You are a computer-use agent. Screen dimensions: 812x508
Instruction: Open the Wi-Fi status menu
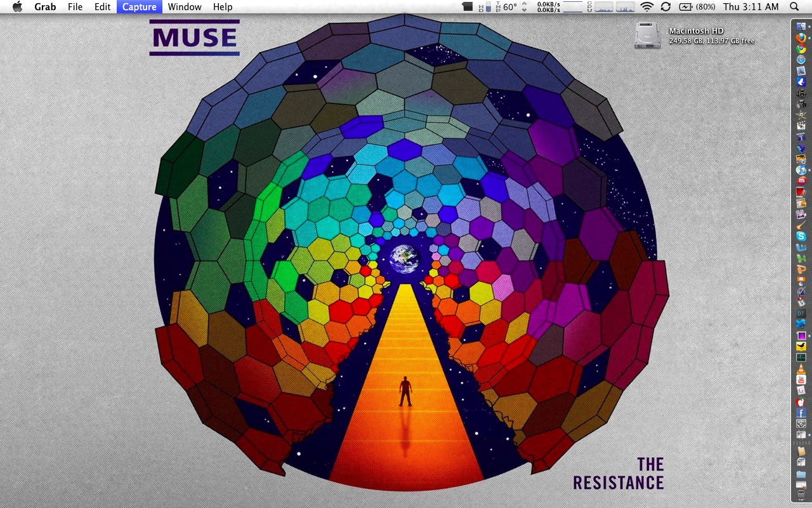coord(647,6)
